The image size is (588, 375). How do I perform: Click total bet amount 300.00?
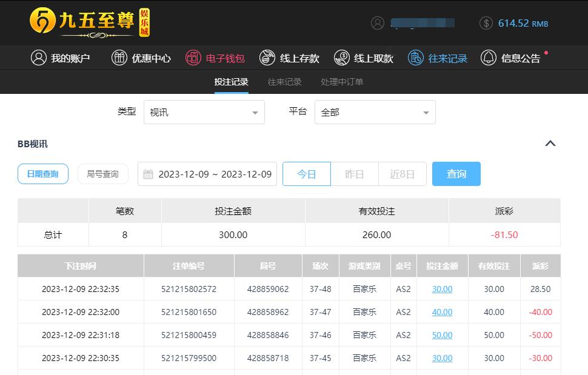coord(233,234)
